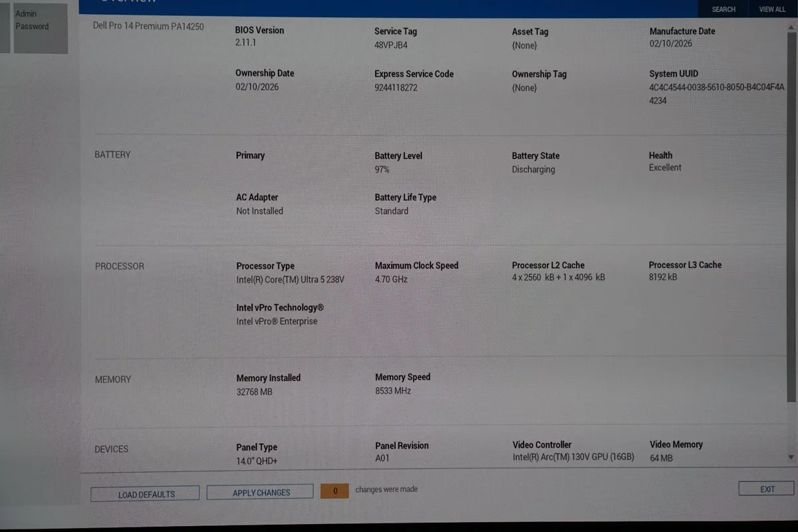
Task: Select Processor Type Intel Core Ultra 5 238V
Action: [291, 280]
